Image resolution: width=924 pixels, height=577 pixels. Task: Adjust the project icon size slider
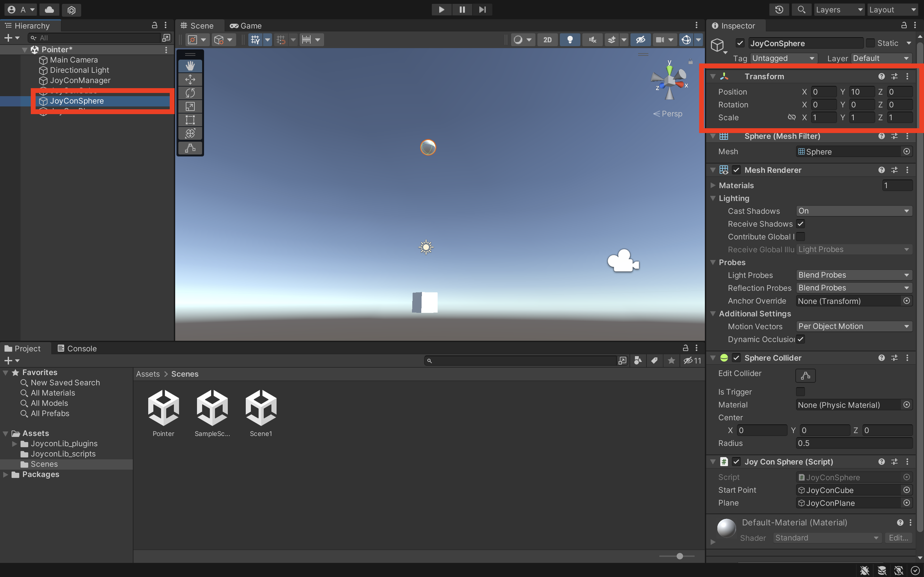(680, 556)
